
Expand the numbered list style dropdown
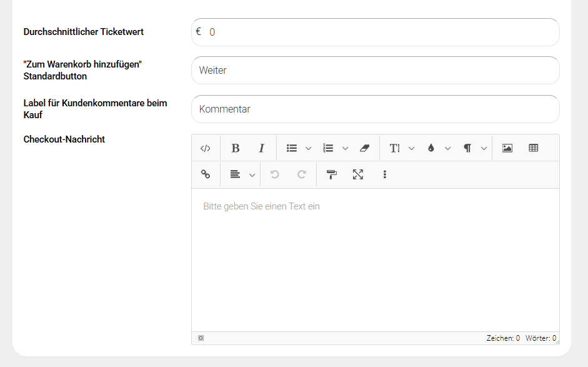coord(345,148)
